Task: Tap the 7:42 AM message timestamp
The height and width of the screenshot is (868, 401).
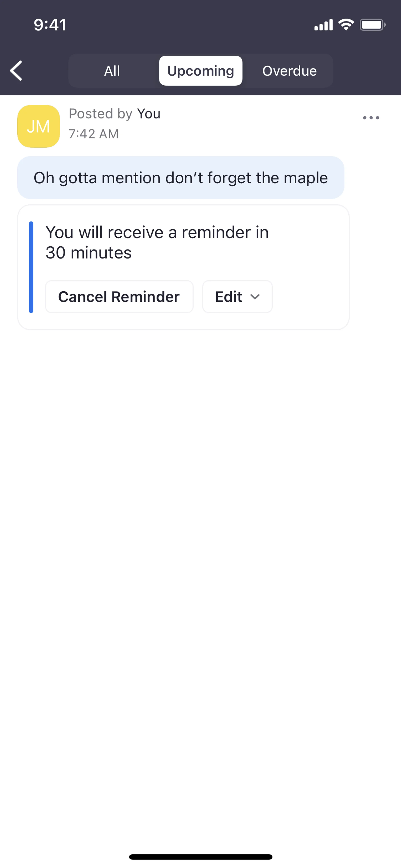Action: pos(94,134)
